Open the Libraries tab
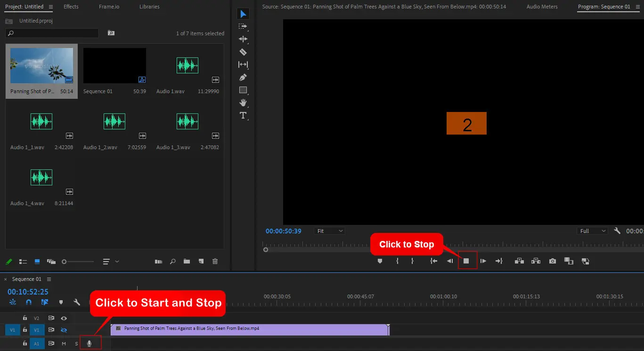The image size is (644, 351). coord(149,7)
